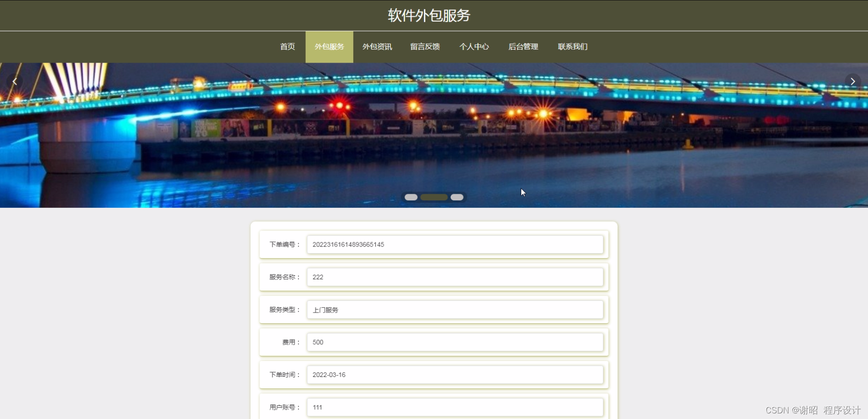Viewport: 868px width, 419px height.
Task: Select the first carousel indicator dot
Action: [x=411, y=197]
